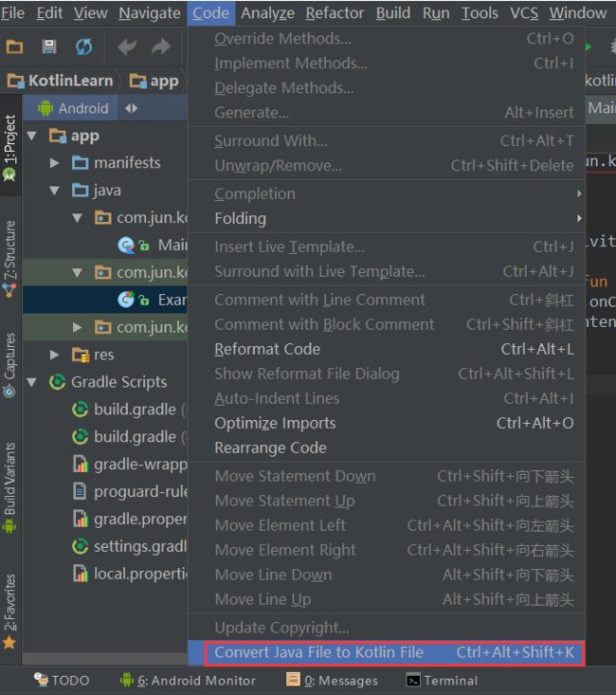The height and width of the screenshot is (695, 616).
Task: Select the res folder icon
Action: (x=81, y=355)
